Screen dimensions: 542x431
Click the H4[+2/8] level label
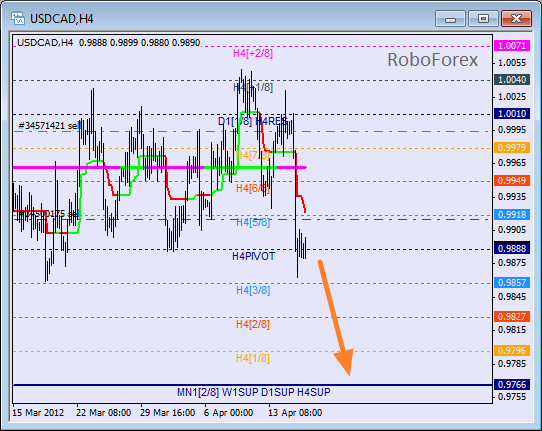[x=253, y=53]
